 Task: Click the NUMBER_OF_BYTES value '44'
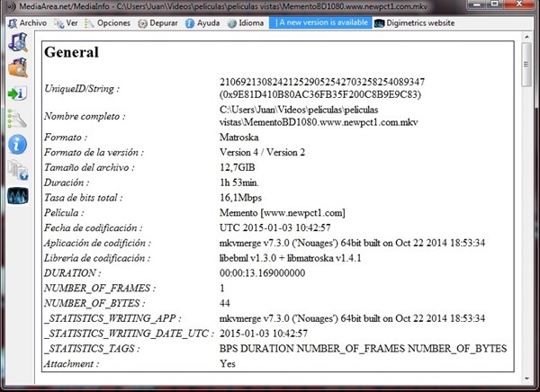224,303
